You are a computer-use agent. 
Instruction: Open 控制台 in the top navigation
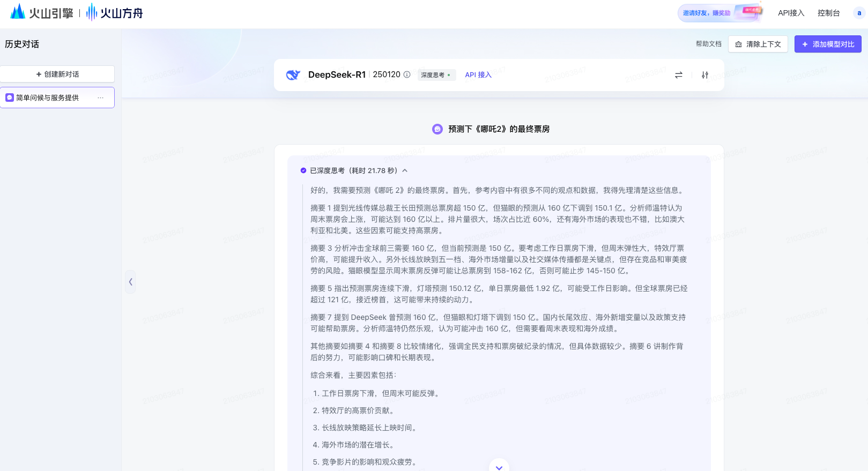828,13
